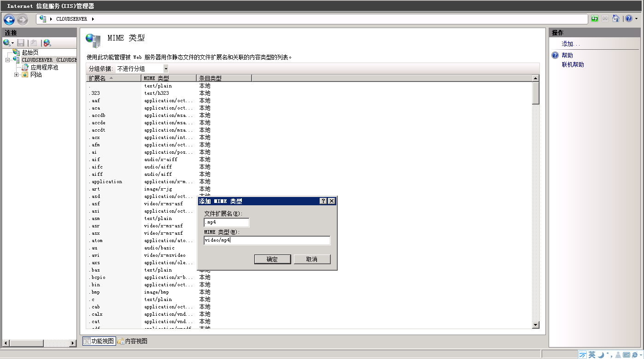
Task: Click the Home icon in address bar
Action: click(x=616, y=19)
